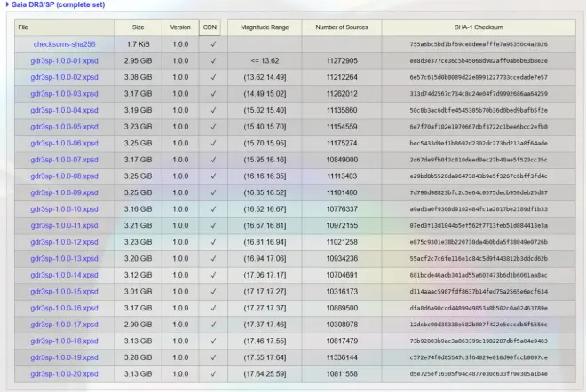
Task: Download gdr3sp-1.0.0-01.xpsd
Action: 64,60
